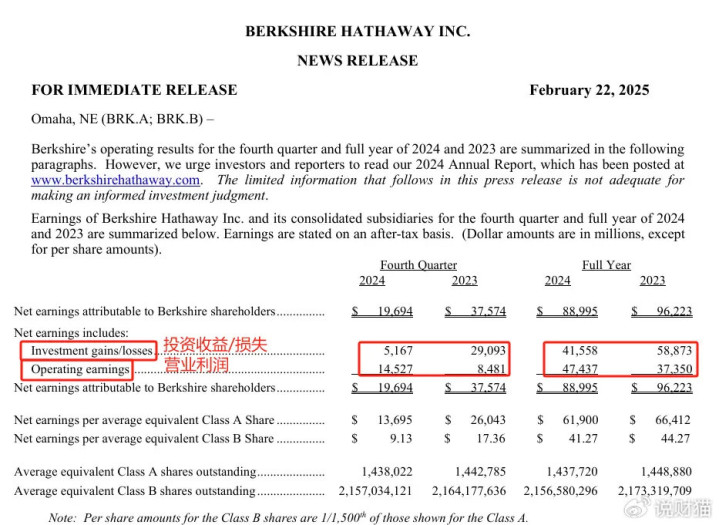This screenshot has height=525, width=719.
Task: Click Class B shares outstanding 2,164,177,636
Action: click(x=469, y=491)
